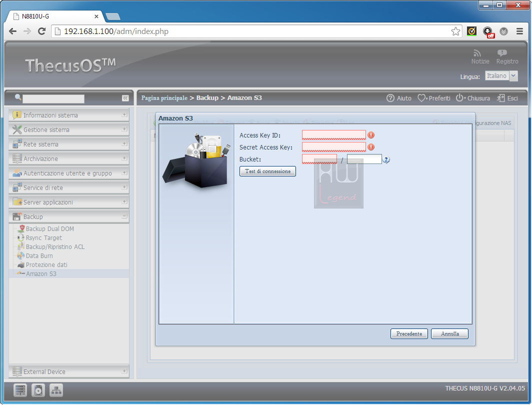Click the Backup breadcrumb
Image resolution: width=532 pixels, height=405 pixels.
(207, 98)
